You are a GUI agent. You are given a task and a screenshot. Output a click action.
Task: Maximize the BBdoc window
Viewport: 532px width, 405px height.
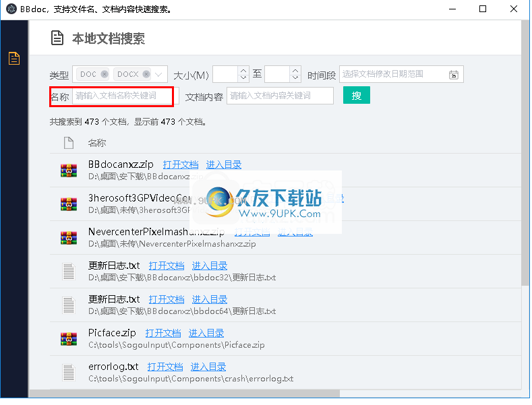tap(483, 9)
